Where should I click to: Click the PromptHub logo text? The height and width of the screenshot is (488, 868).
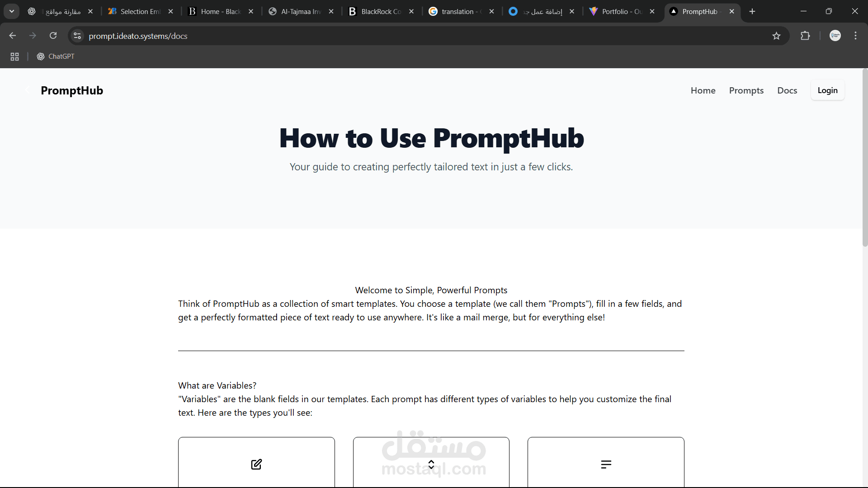[x=72, y=90]
